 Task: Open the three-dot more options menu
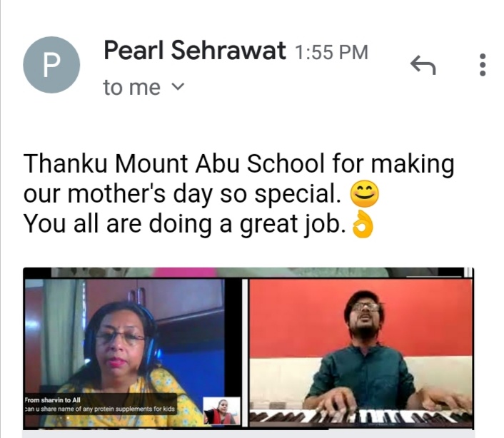coord(482,65)
